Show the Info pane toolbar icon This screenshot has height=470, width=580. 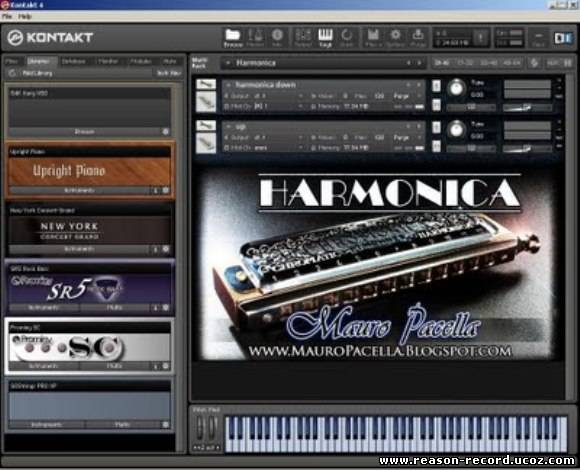[x=277, y=38]
